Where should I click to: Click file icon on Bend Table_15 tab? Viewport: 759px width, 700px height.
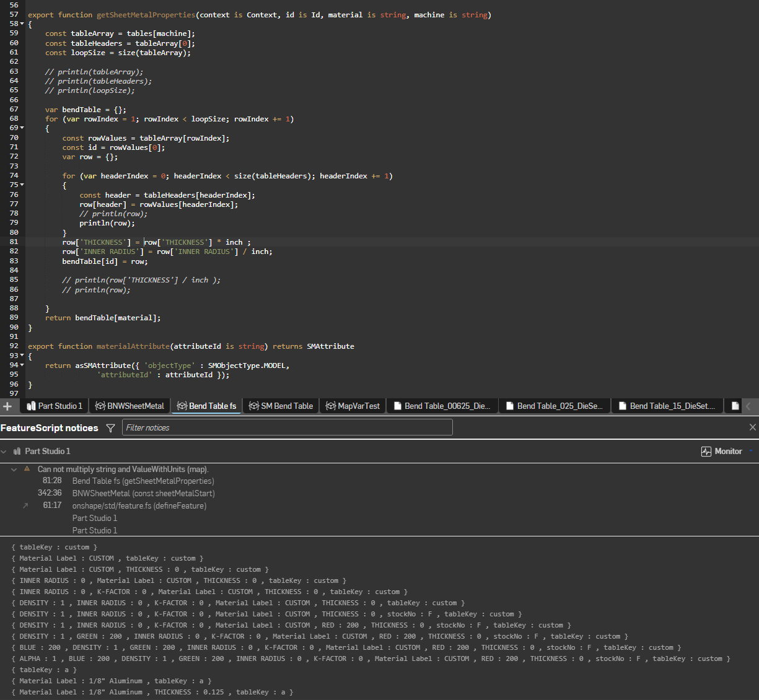[x=623, y=406]
